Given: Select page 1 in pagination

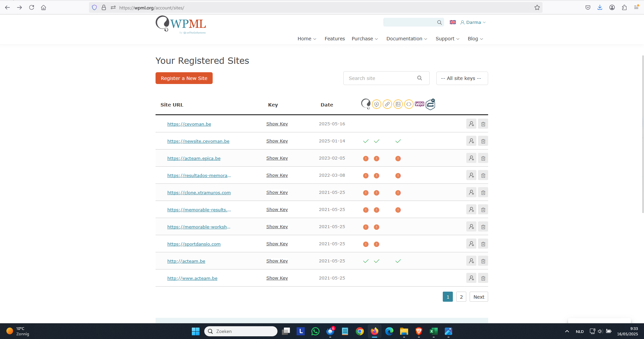Looking at the screenshot, I should pos(448,297).
